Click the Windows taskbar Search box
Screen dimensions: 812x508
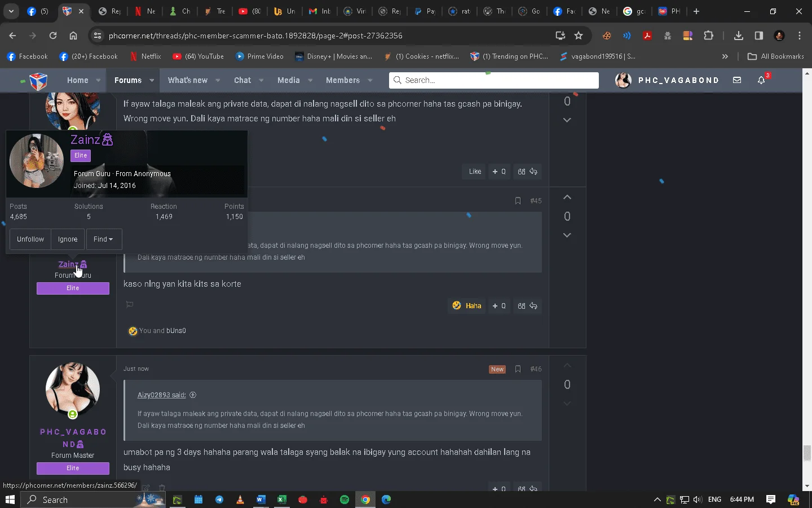click(93, 500)
